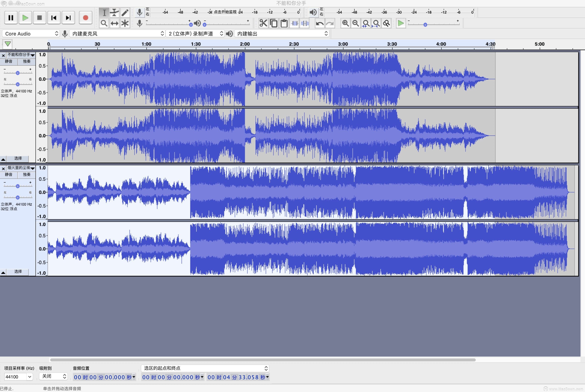Click 点击开始监视 in the recording meter

point(225,12)
